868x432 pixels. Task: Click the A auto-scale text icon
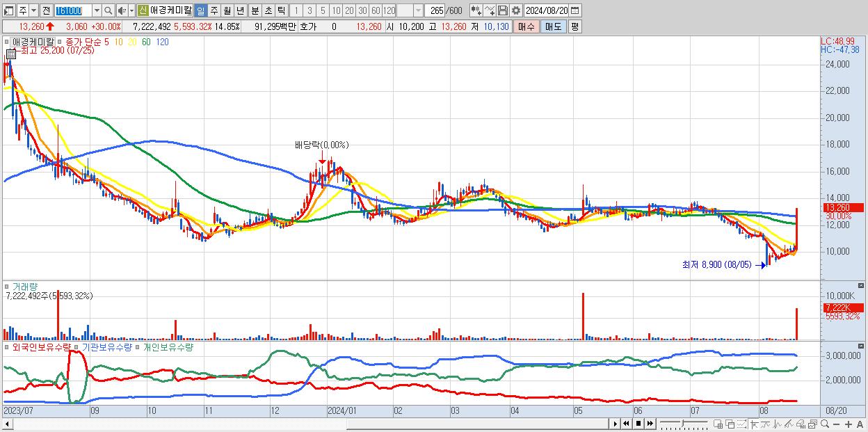pyautogui.click(x=860, y=424)
